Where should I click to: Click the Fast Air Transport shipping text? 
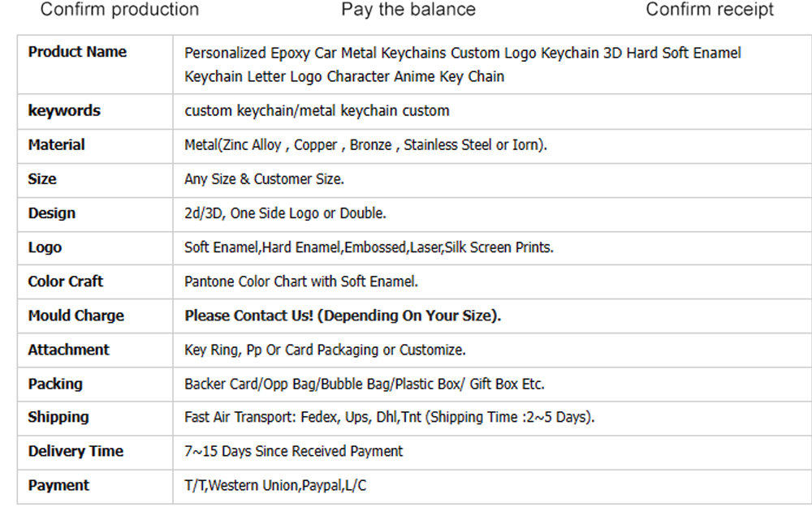tap(390, 417)
